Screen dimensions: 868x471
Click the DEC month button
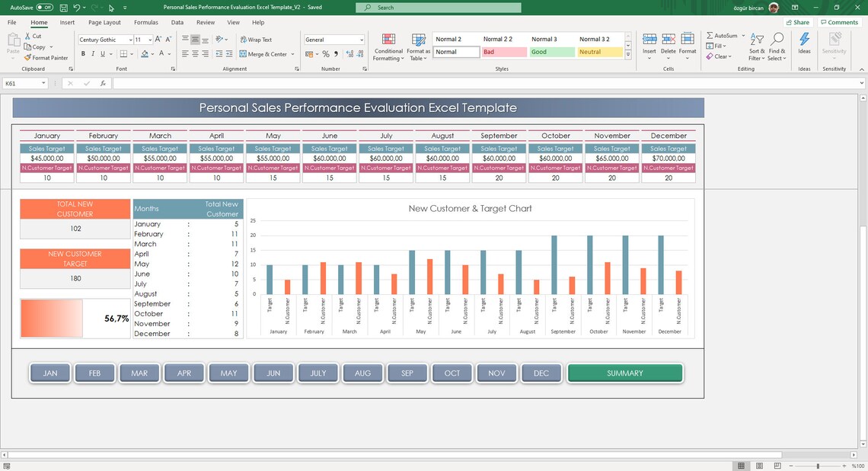point(541,373)
